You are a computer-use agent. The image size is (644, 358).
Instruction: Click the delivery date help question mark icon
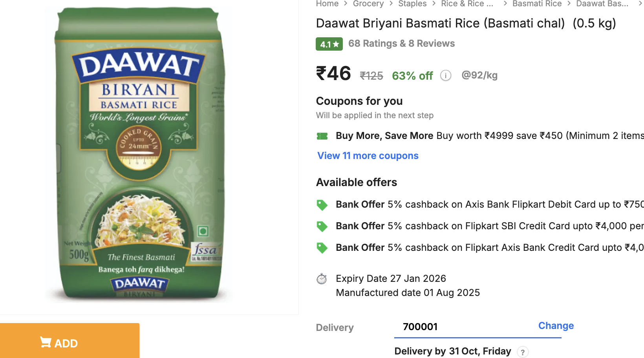(523, 352)
